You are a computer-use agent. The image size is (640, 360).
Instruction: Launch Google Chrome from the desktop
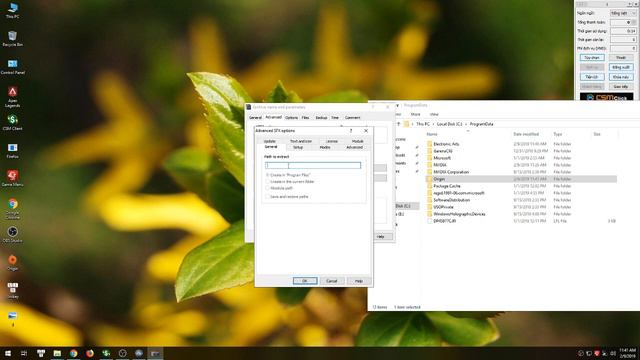13,209
